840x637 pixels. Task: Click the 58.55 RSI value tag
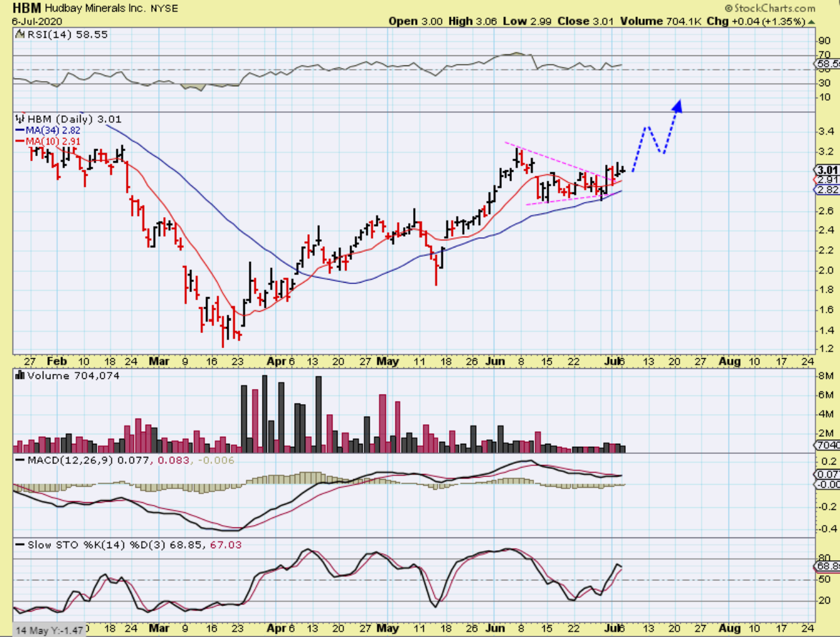point(827,64)
